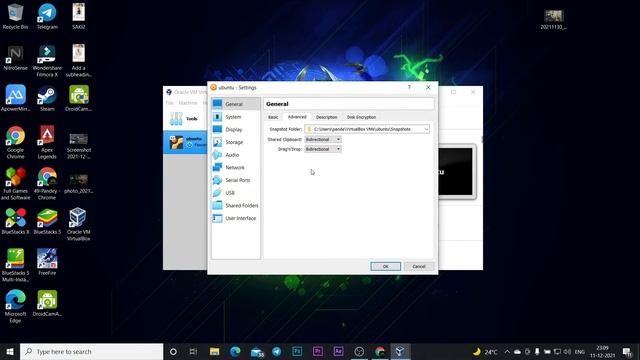Click Cancel in the Settings dialog
Image resolution: width=640 pixels, height=360 pixels.
click(x=418, y=266)
